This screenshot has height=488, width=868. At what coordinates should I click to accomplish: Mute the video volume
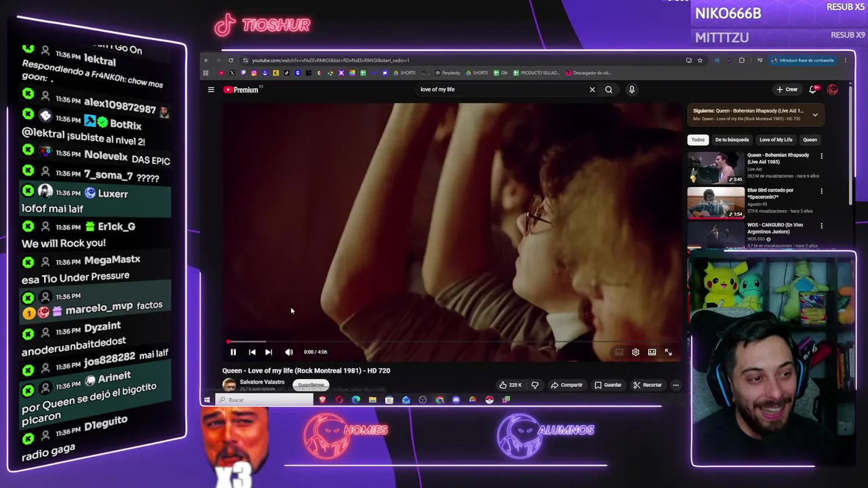pyautogui.click(x=289, y=352)
